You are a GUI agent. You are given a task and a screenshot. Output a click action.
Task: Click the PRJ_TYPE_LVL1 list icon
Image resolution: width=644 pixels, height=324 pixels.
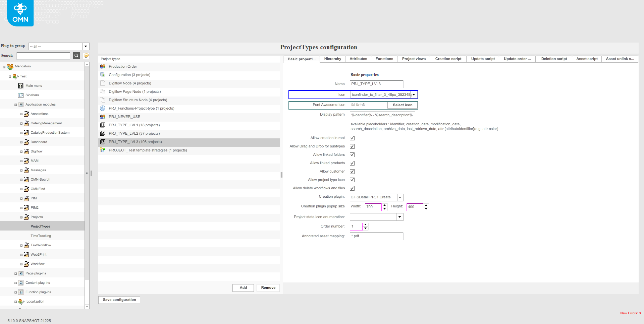pyautogui.click(x=103, y=125)
